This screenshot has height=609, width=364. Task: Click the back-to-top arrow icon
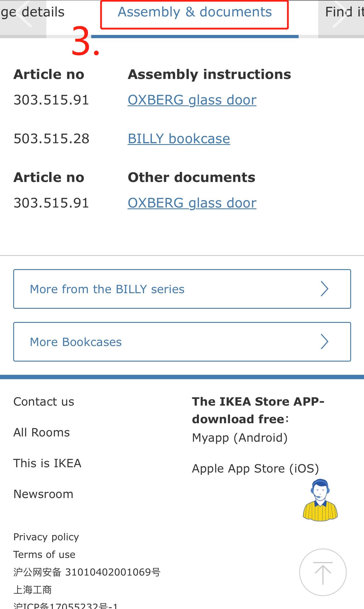click(323, 572)
